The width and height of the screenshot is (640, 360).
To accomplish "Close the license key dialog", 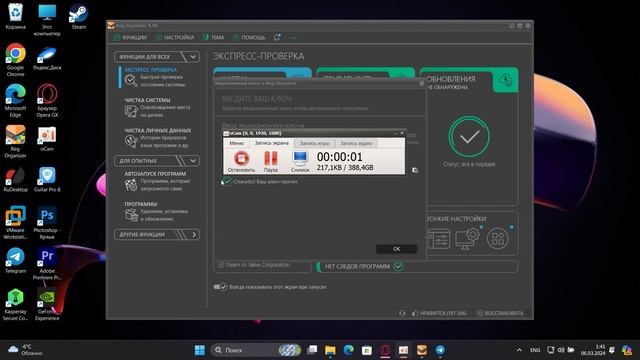I will (x=422, y=83).
